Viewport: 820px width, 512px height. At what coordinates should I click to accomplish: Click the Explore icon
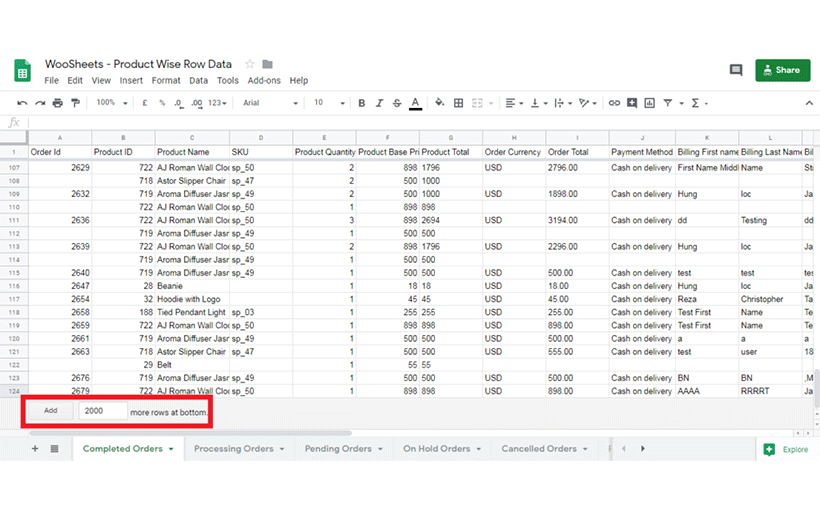point(769,449)
